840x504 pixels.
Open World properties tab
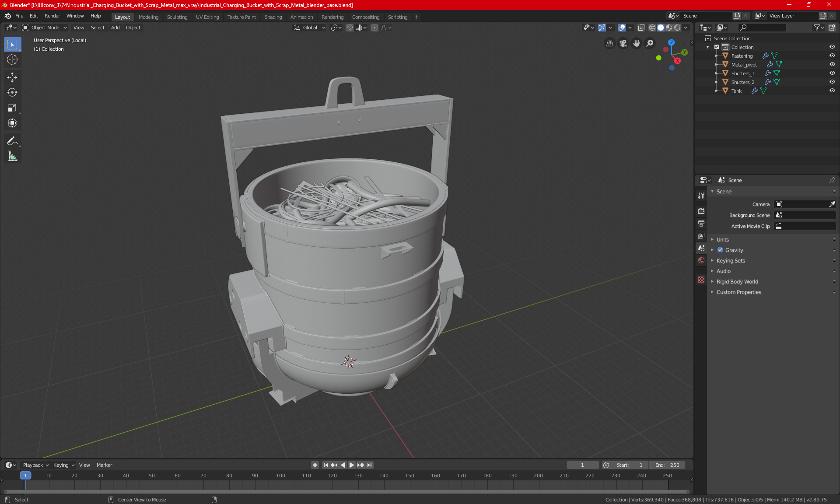701,260
